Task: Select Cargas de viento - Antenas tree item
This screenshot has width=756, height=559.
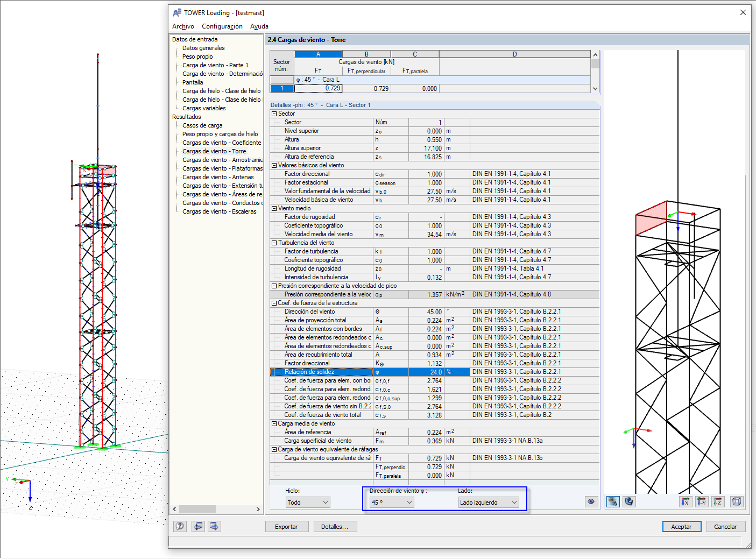Action: pos(218,176)
